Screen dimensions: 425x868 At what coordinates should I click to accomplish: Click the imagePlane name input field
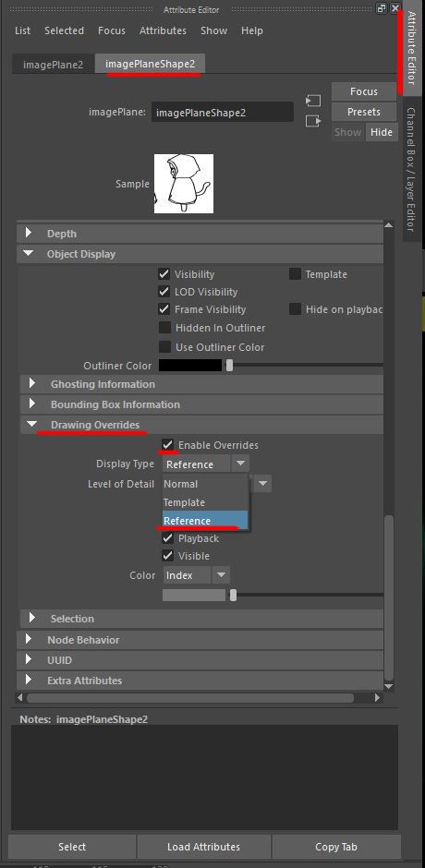pyautogui.click(x=222, y=113)
